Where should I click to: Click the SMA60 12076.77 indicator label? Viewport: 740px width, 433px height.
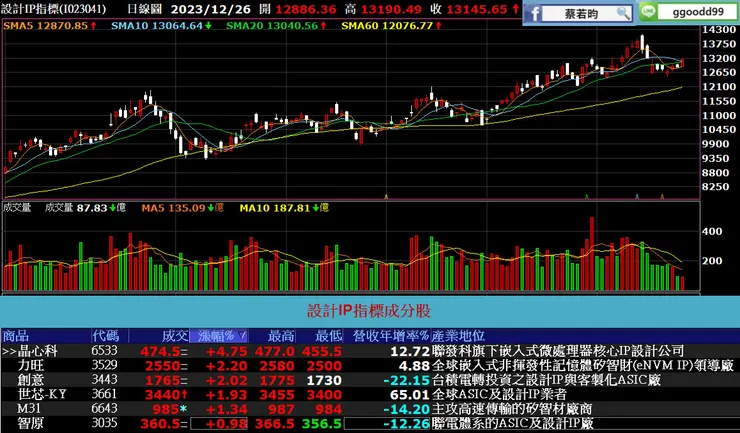click(391, 25)
